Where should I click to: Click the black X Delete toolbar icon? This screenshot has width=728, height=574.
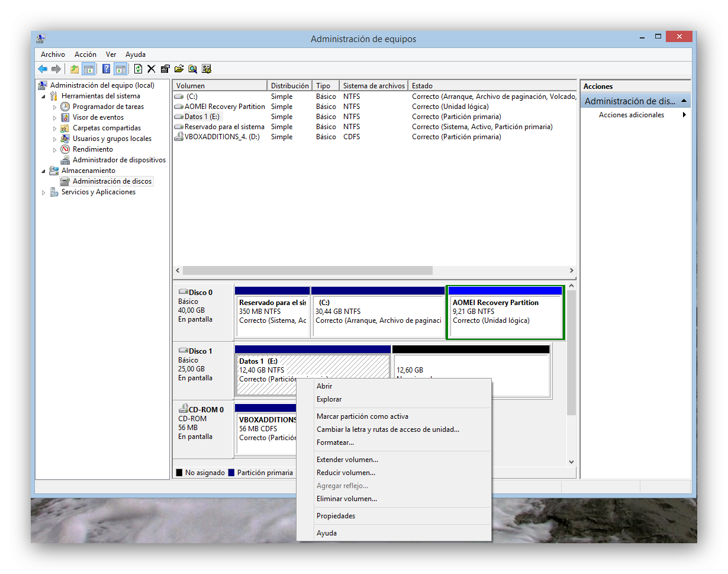click(152, 69)
